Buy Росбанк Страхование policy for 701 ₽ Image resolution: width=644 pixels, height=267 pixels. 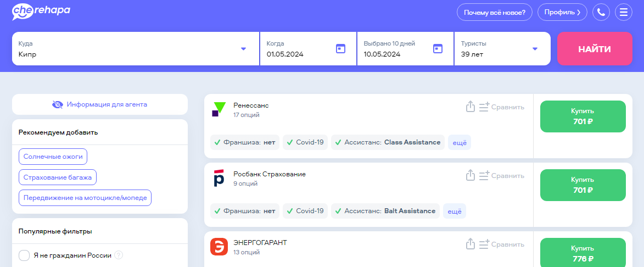(583, 185)
